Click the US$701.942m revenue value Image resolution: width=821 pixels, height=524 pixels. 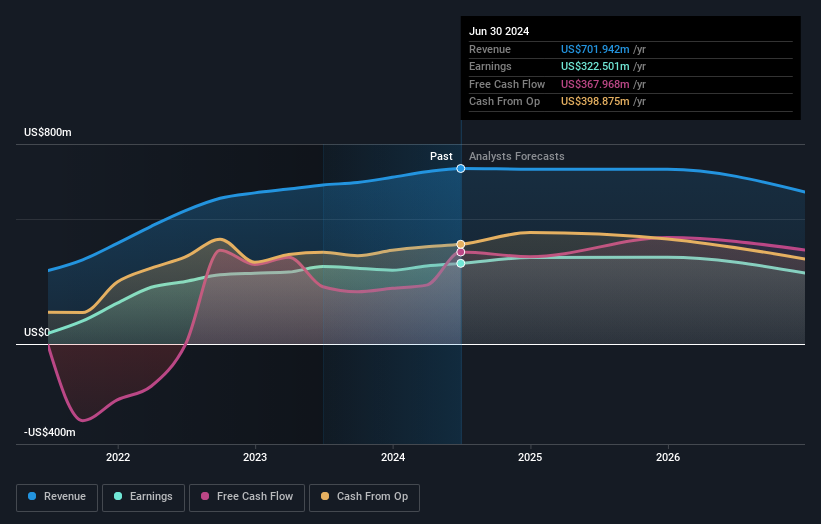(x=595, y=49)
